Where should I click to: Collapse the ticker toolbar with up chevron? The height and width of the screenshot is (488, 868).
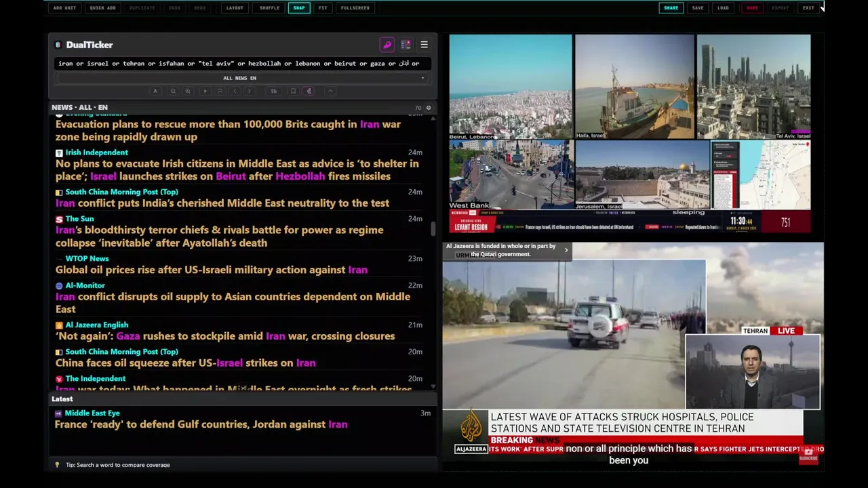point(330,91)
